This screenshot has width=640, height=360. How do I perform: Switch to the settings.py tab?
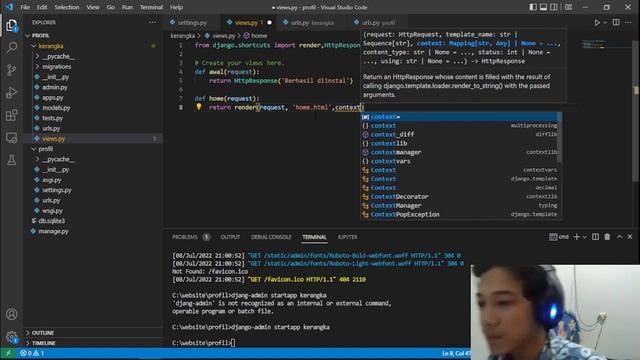coord(191,22)
